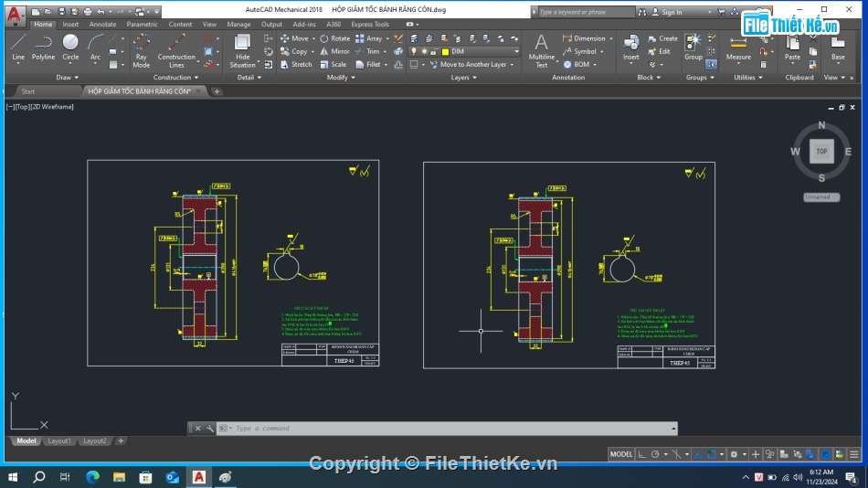Select the Circle tool
This screenshot has width=868, height=488.
70,48
